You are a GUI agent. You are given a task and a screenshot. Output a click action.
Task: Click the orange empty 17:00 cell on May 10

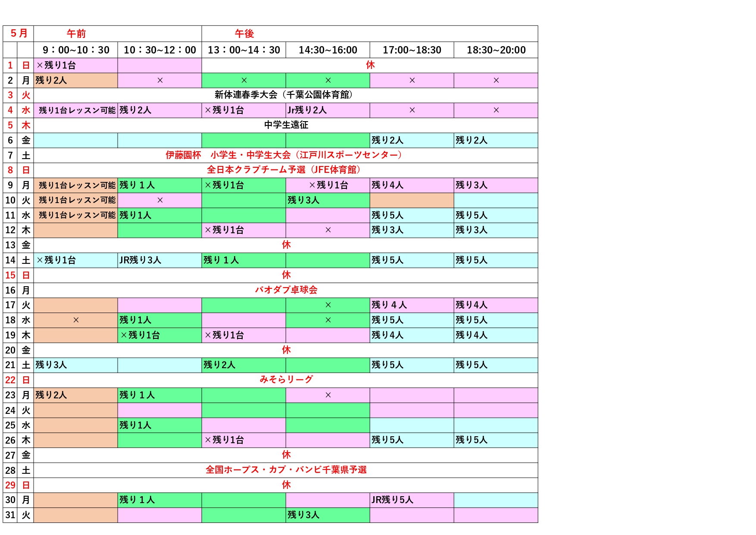coord(412,200)
